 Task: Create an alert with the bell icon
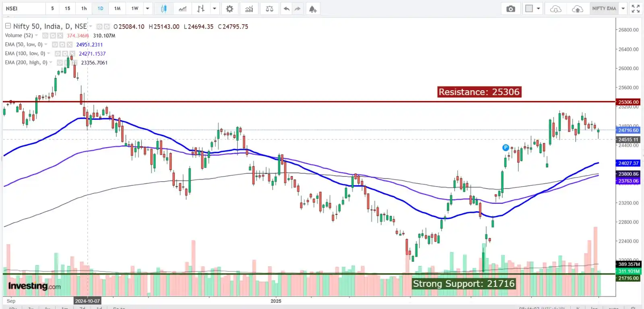coord(313,8)
